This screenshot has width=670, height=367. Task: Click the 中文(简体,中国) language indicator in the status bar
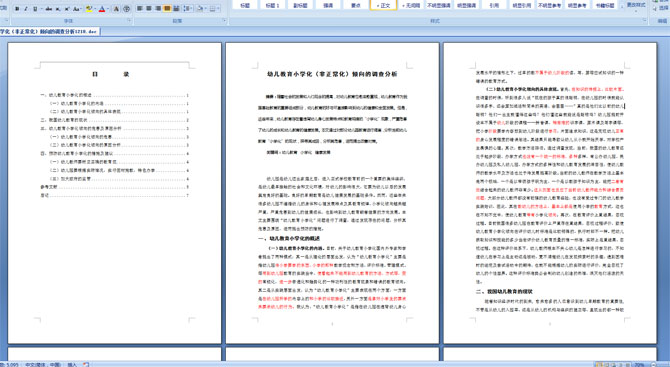click(43, 364)
